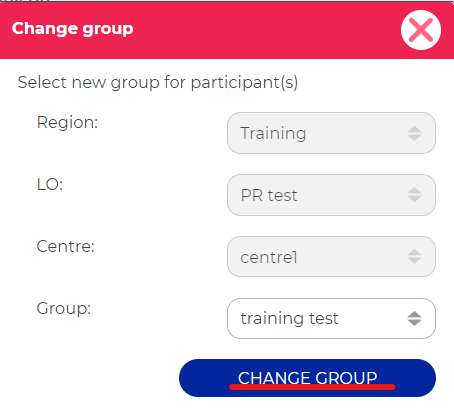Click the up arrow in Group selector
The image size is (454, 412).
[x=414, y=314]
